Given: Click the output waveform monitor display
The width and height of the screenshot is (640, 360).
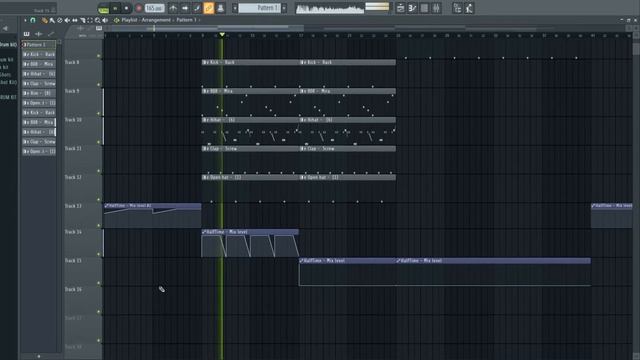Looking at the screenshot, I should pos(330,8).
